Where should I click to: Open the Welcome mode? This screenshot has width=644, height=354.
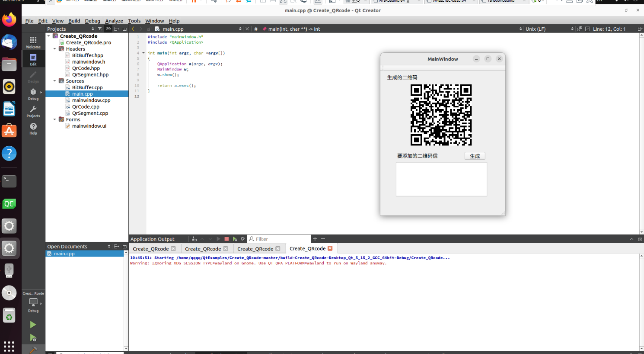click(33, 42)
